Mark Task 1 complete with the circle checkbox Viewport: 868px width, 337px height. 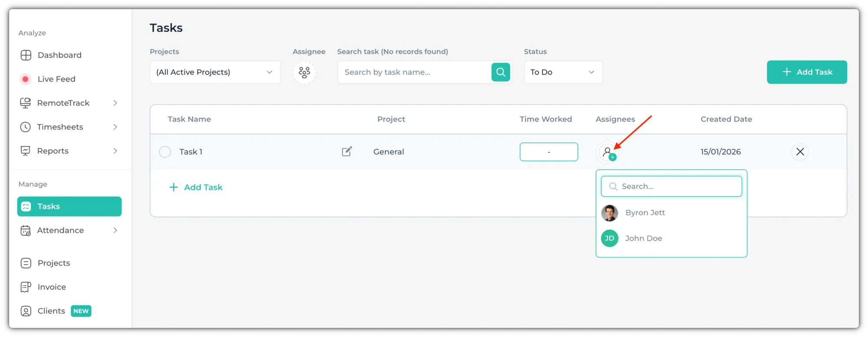pos(165,152)
